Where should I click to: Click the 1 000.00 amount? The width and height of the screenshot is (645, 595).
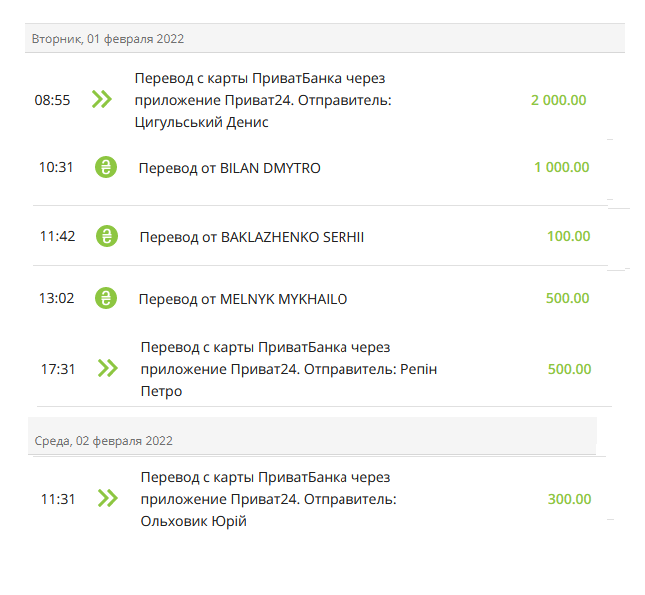tap(562, 167)
